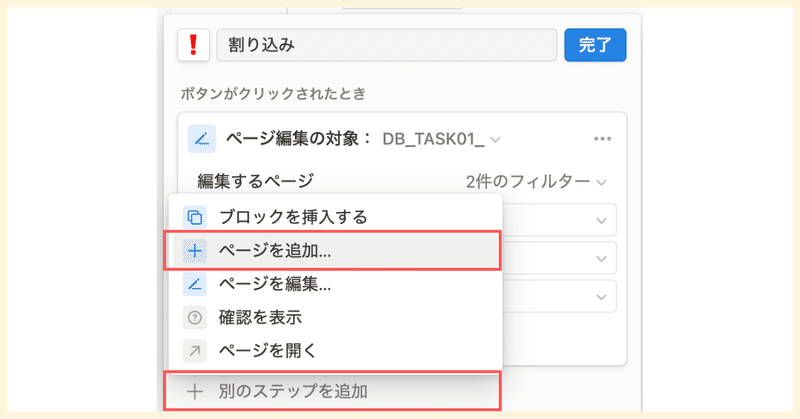Image resolution: width=800 pixels, height=419 pixels.
Task: Click the red exclamation icon button
Action: click(193, 45)
